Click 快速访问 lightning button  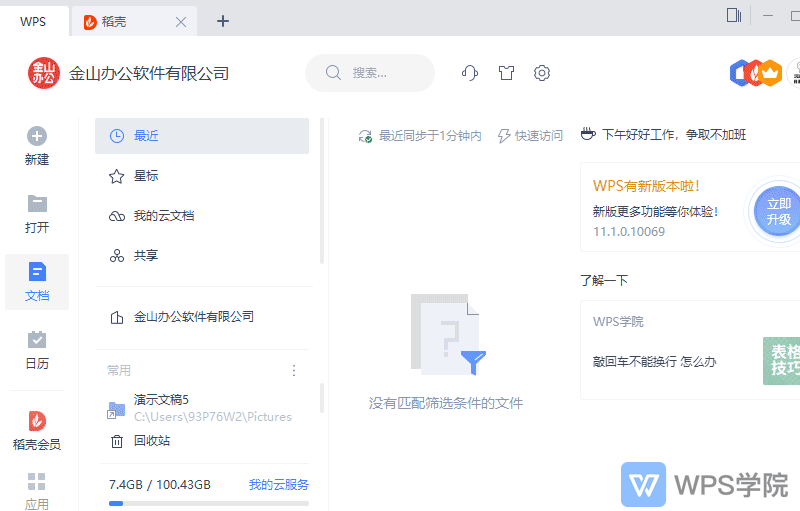(530, 136)
